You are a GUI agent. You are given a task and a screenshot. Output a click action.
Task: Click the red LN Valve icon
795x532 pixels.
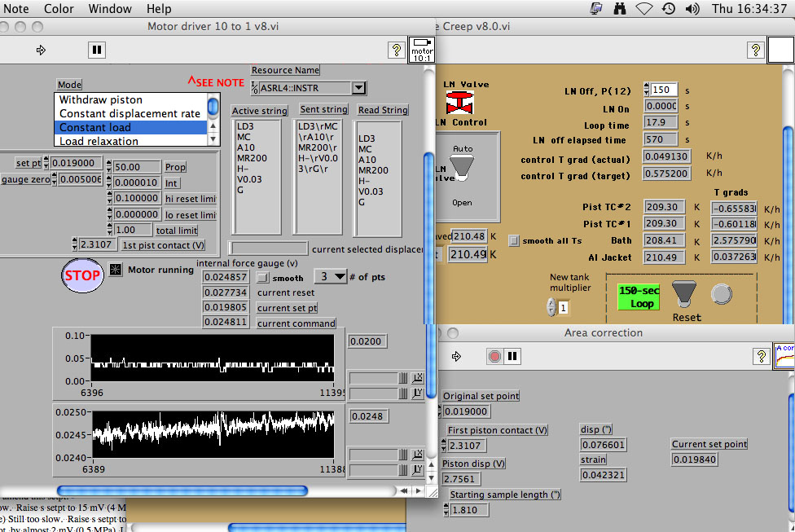pos(459,103)
